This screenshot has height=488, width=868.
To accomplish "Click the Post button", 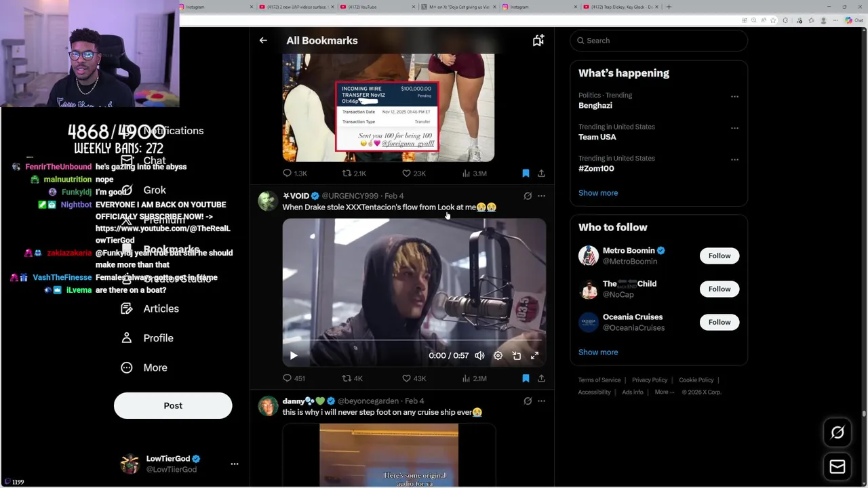I will 173,405.
